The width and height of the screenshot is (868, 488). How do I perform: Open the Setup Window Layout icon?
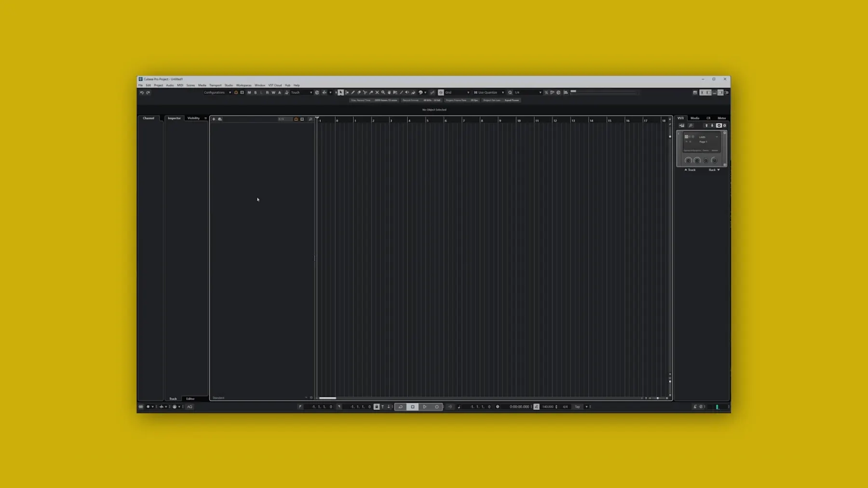click(x=726, y=92)
